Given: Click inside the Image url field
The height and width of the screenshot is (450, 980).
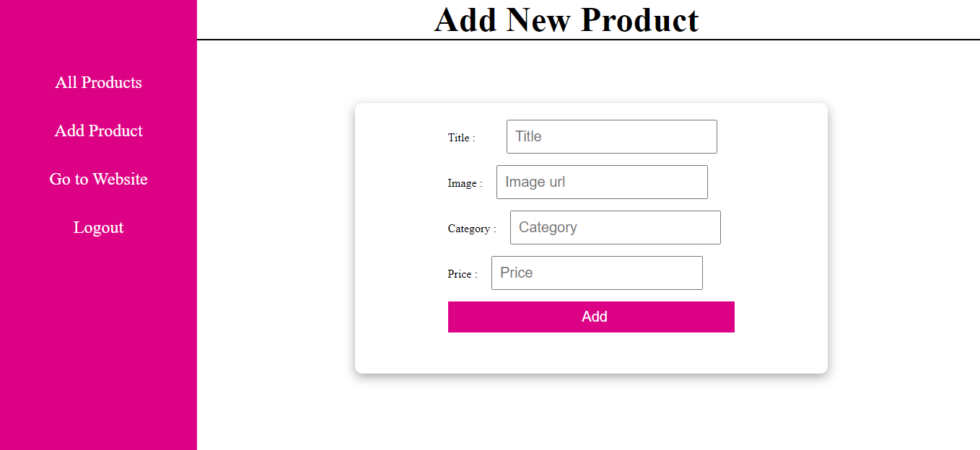Looking at the screenshot, I should pos(601,182).
